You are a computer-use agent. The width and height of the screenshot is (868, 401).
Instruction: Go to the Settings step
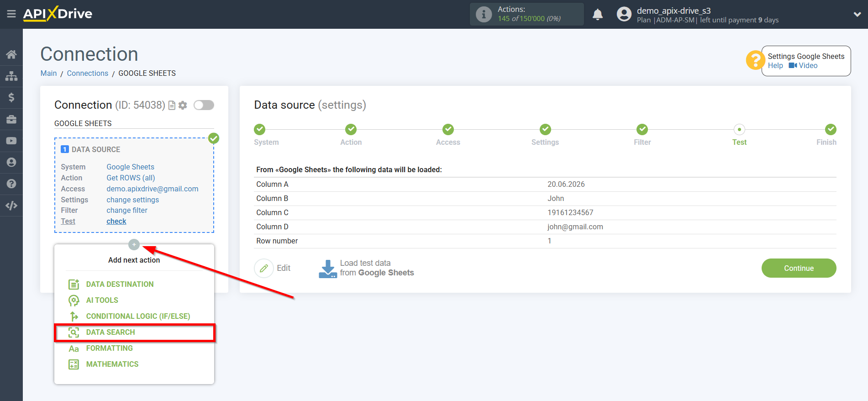coord(545,129)
